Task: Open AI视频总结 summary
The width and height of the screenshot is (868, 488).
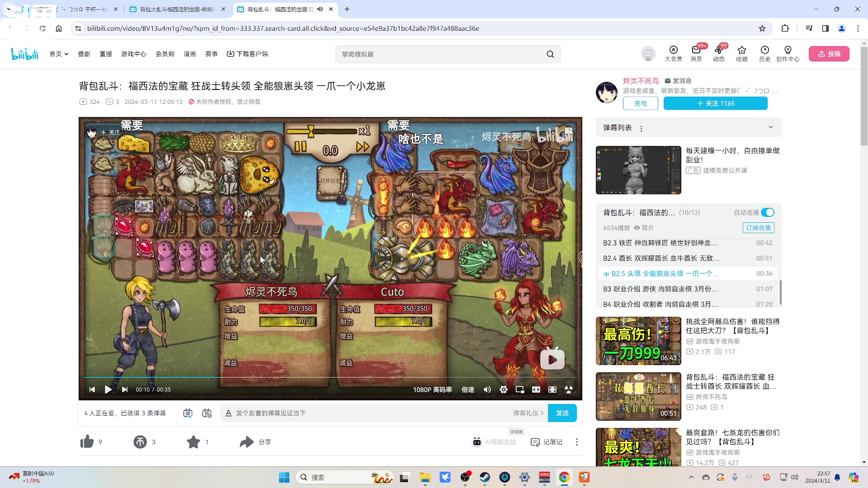Action: coord(494,442)
